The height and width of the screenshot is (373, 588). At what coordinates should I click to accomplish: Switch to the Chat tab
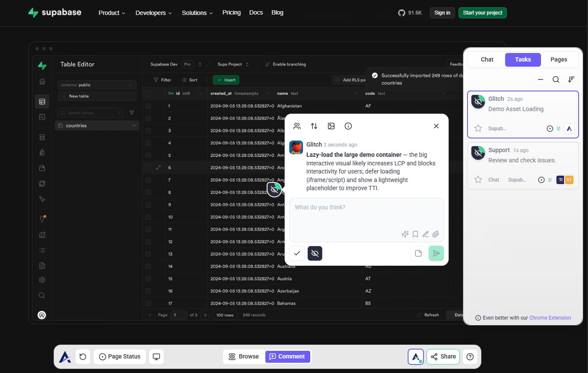pyautogui.click(x=487, y=59)
